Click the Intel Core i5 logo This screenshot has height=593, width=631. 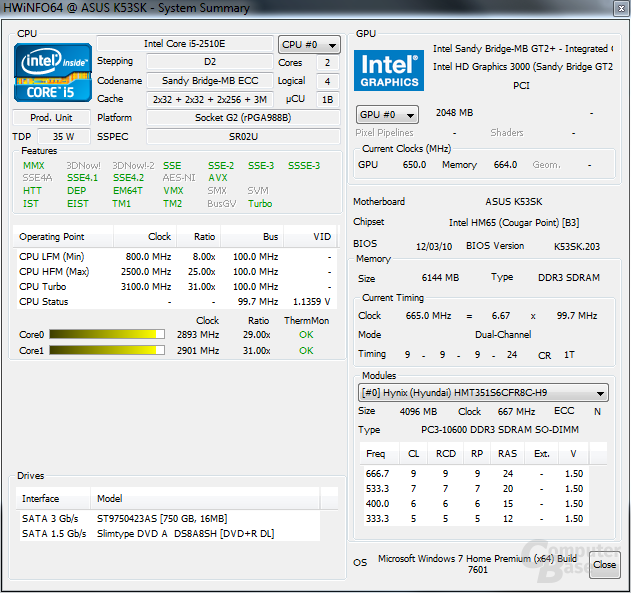click(x=53, y=72)
